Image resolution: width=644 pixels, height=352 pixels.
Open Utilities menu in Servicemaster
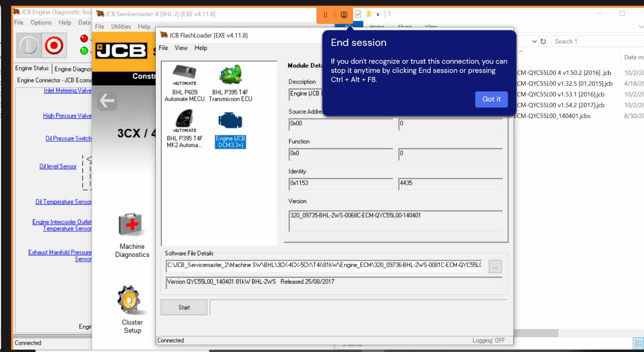121,27
